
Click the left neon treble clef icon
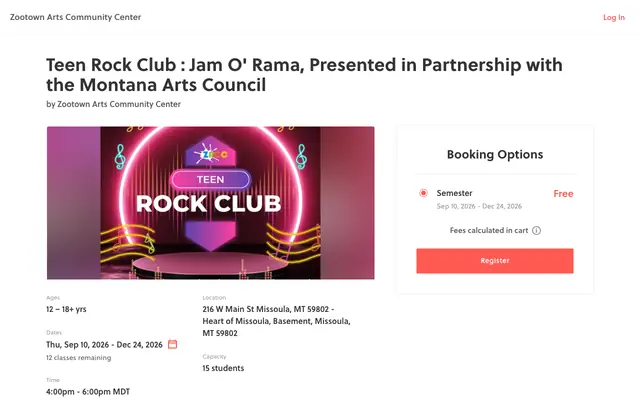(x=120, y=157)
